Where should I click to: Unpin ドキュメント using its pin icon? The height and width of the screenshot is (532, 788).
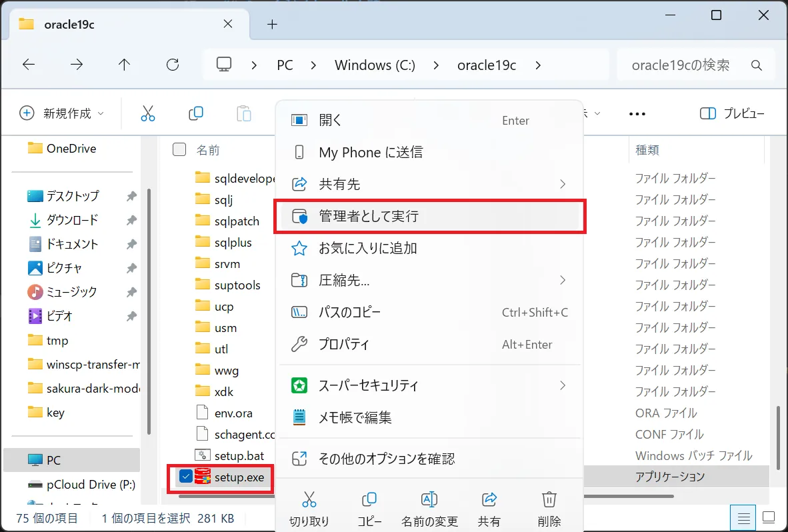tap(132, 244)
